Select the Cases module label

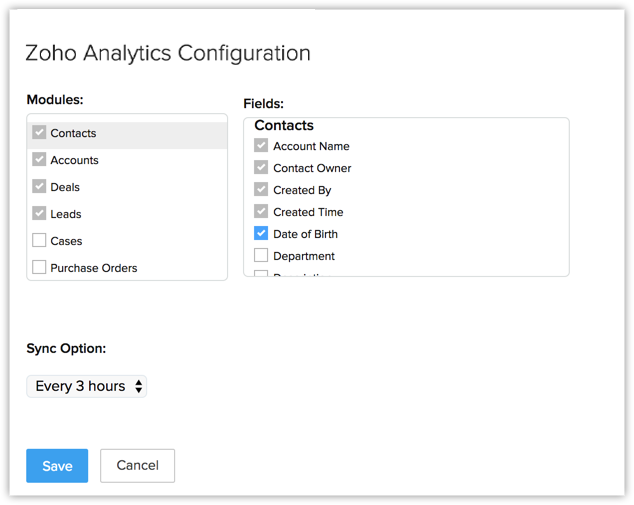click(x=66, y=241)
